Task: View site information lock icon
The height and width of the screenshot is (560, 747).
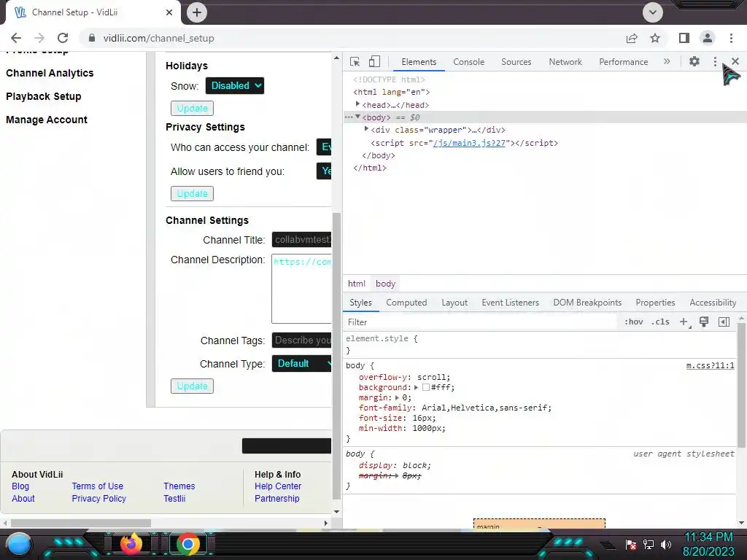Action: [x=92, y=38]
